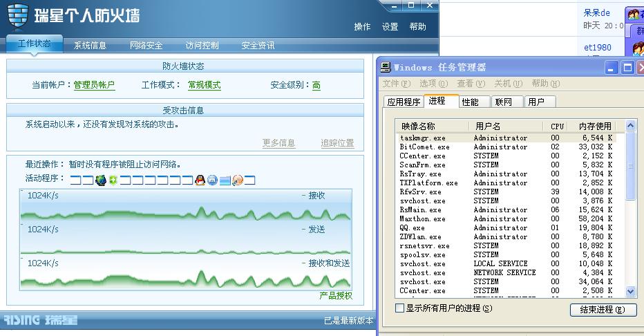
Task: Click the security level 高 link
Action: click(x=316, y=85)
